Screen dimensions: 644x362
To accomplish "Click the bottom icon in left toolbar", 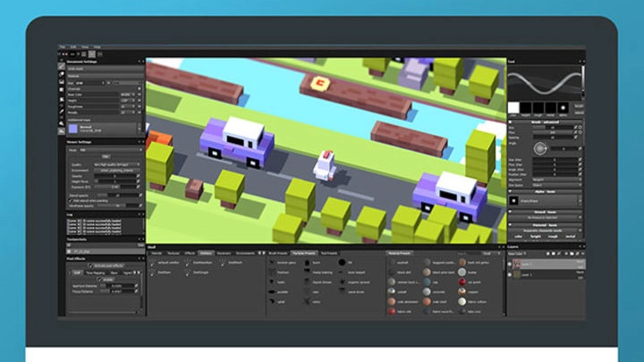I will point(61,131).
